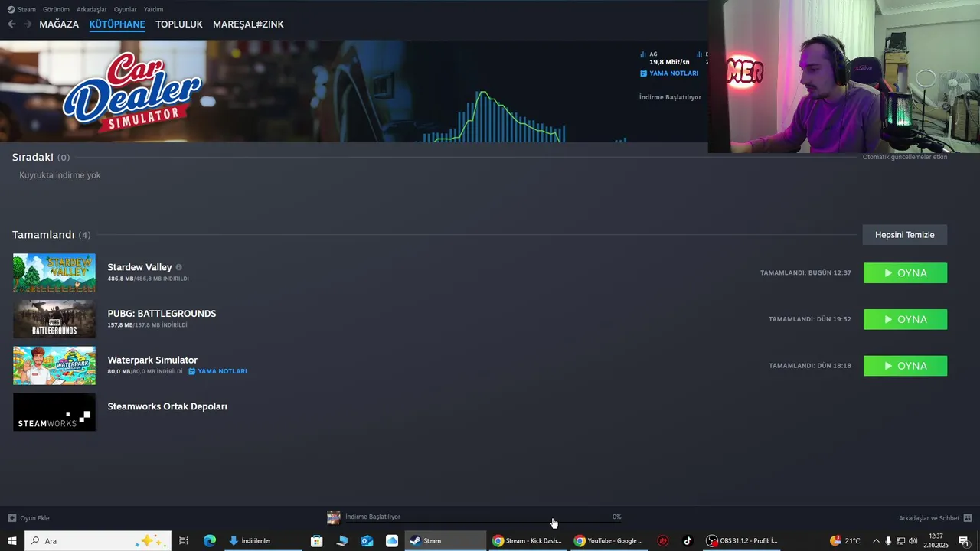The image size is (980, 551).
Task: Open Car Dealer Simulator patch notes link
Action: (x=669, y=73)
